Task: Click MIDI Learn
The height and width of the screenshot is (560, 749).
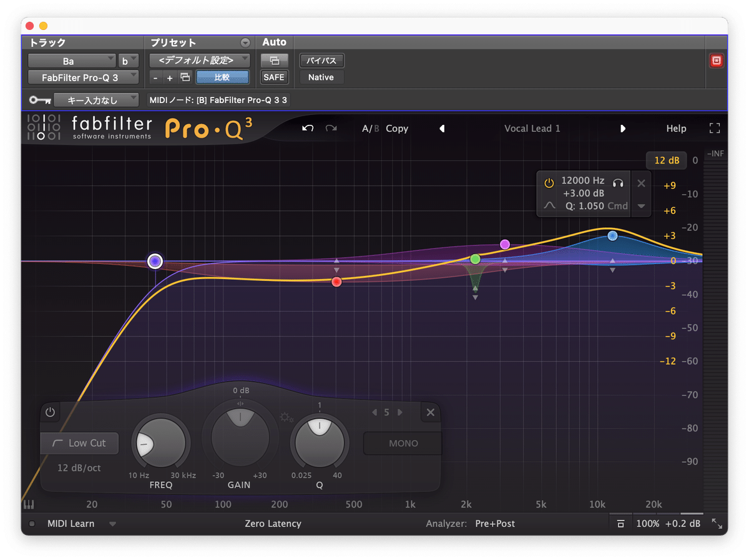Action: point(71,524)
